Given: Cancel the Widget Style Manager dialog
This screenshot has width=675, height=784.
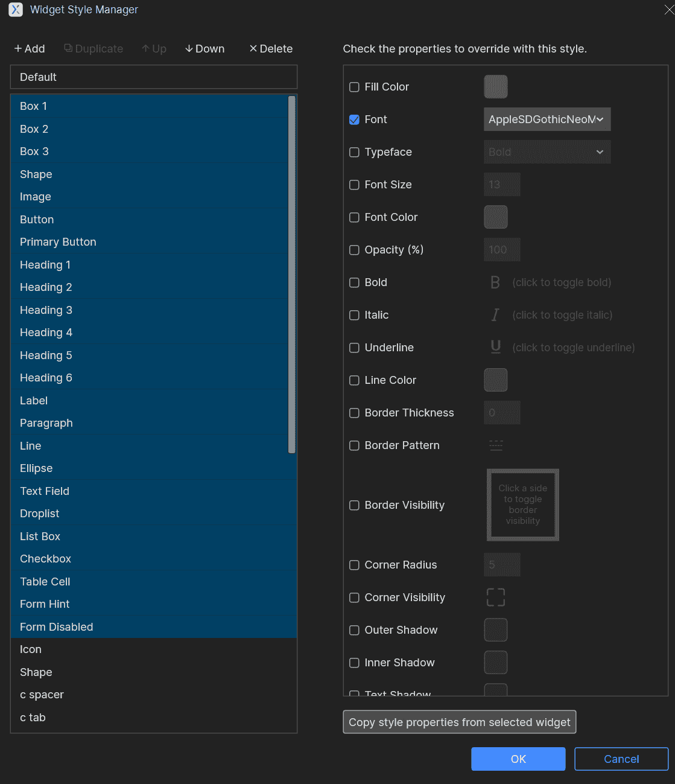Looking at the screenshot, I should [621, 759].
